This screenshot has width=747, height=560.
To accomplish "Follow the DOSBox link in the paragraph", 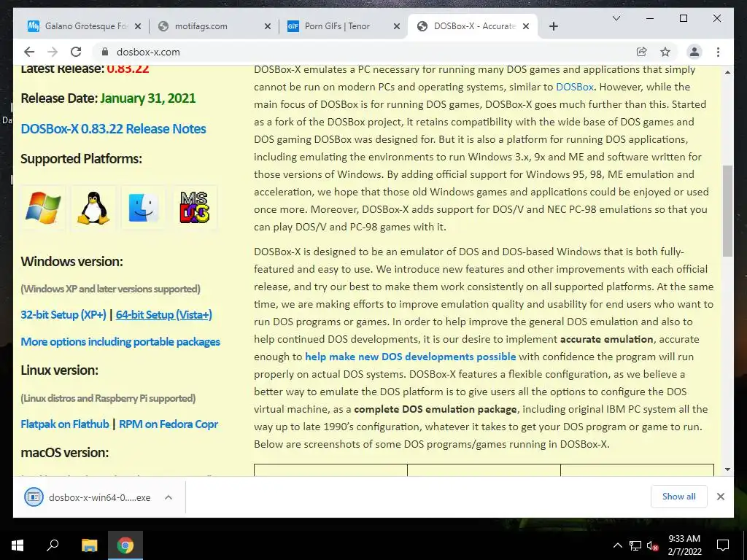I will (575, 87).
